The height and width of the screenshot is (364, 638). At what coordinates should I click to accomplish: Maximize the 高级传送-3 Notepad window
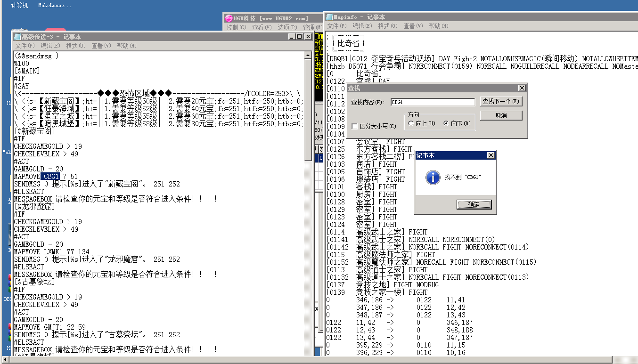[x=300, y=37]
